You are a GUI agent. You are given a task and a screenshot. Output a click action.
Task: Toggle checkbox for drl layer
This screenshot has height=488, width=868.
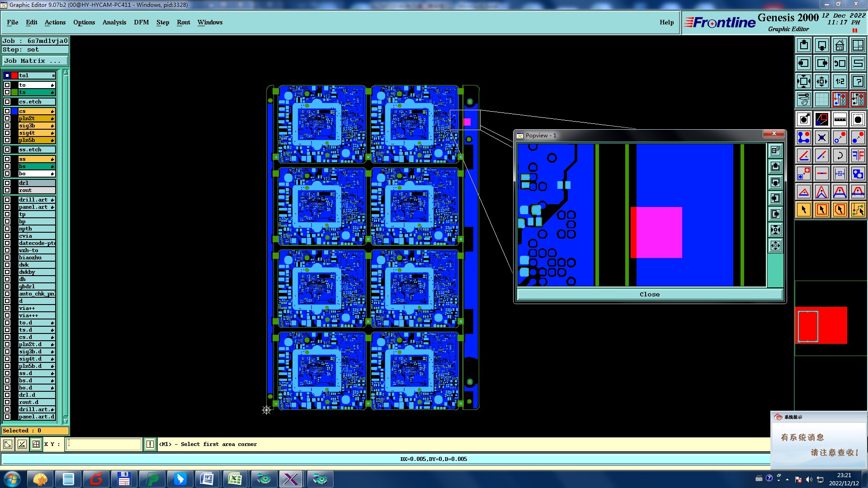point(7,183)
